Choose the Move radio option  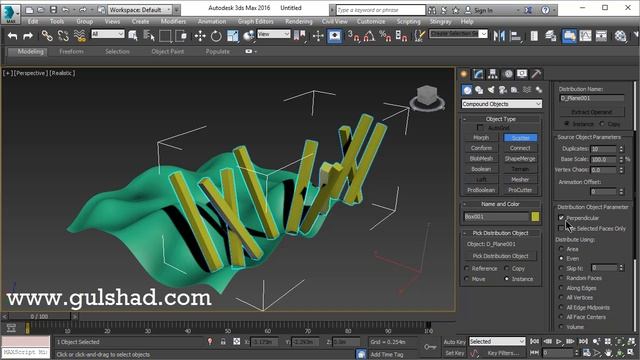click(467, 279)
